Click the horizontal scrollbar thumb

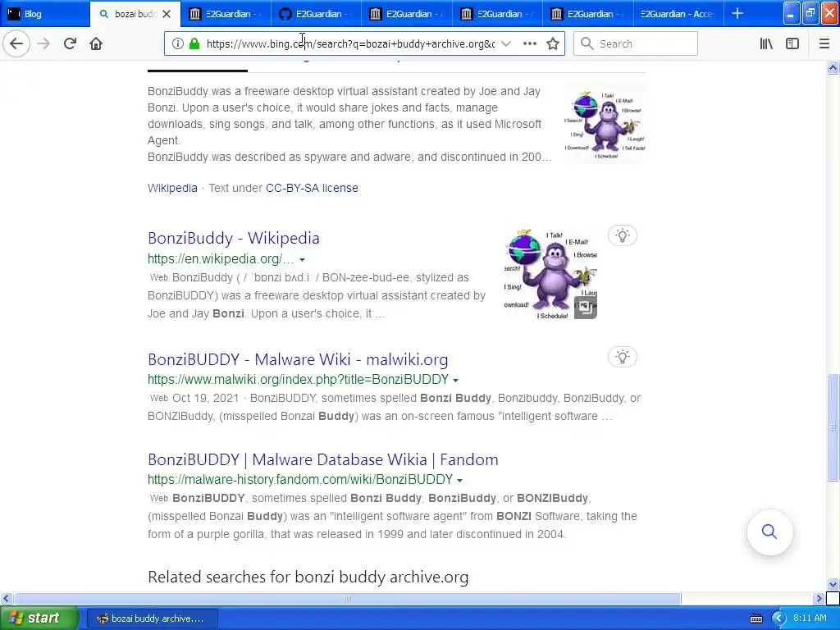pos(347,598)
